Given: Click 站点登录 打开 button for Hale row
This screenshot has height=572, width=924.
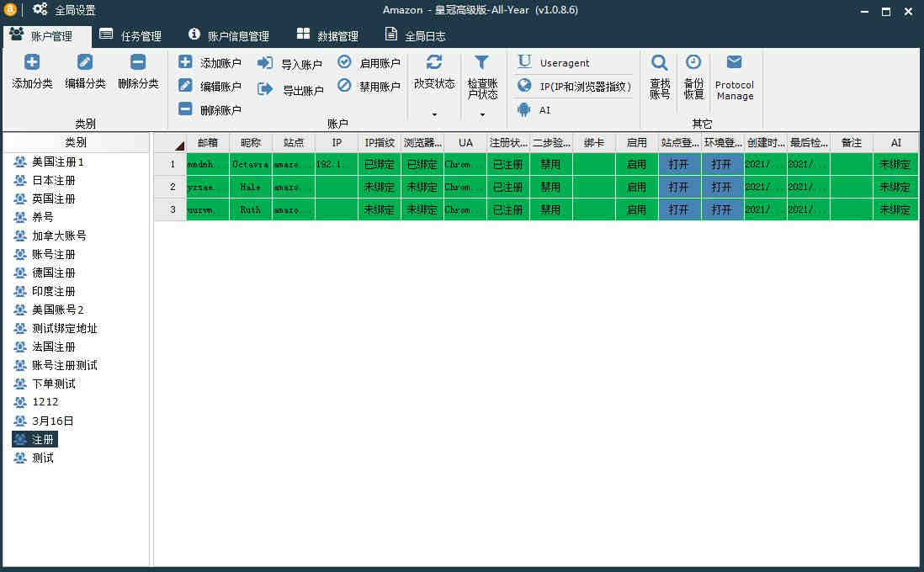Looking at the screenshot, I should (679, 187).
